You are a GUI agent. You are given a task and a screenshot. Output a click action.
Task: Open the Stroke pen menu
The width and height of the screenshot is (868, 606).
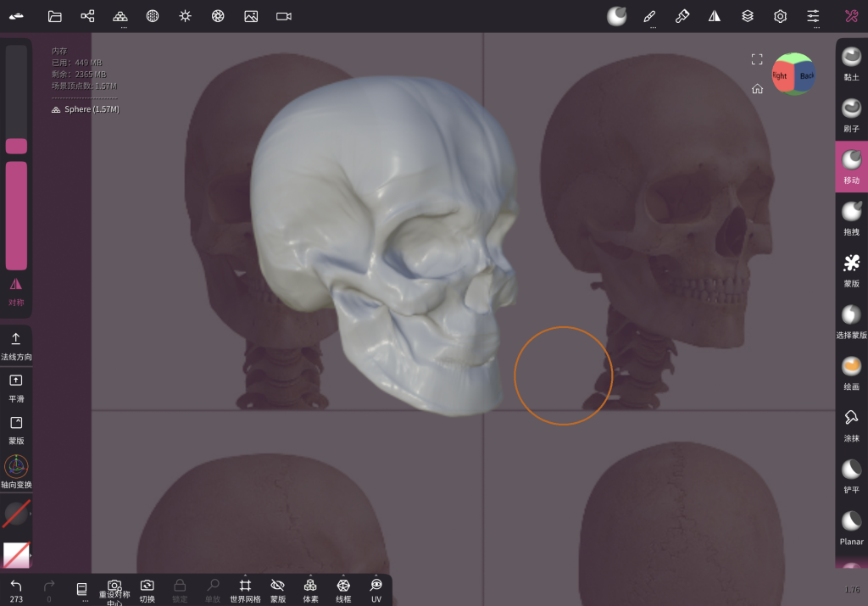[649, 16]
